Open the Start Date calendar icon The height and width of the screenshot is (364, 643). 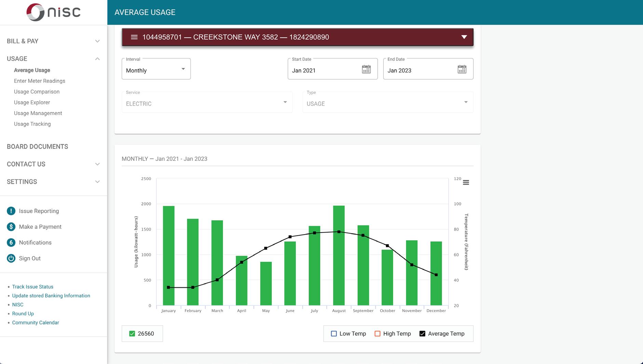366,69
